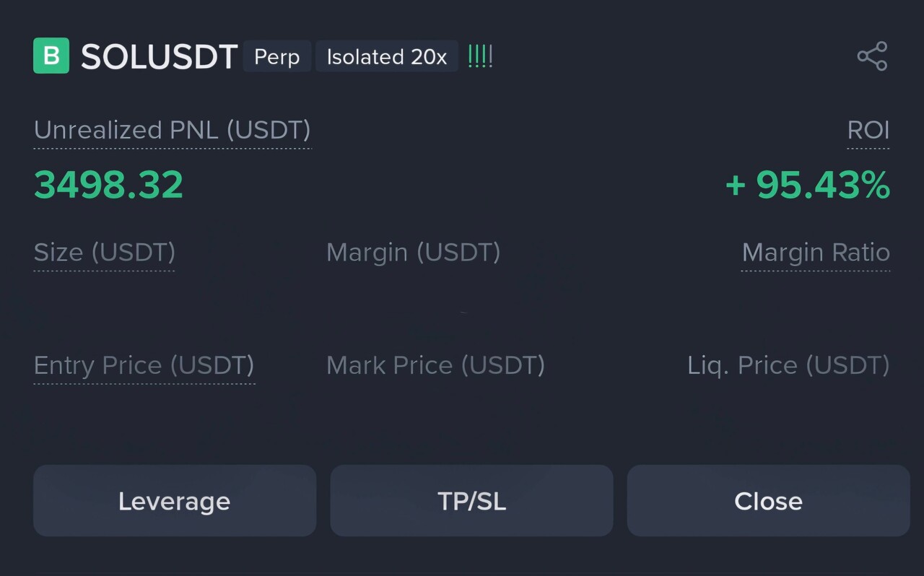Click the share icon
924x576 pixels.
(x=871, y=56)
